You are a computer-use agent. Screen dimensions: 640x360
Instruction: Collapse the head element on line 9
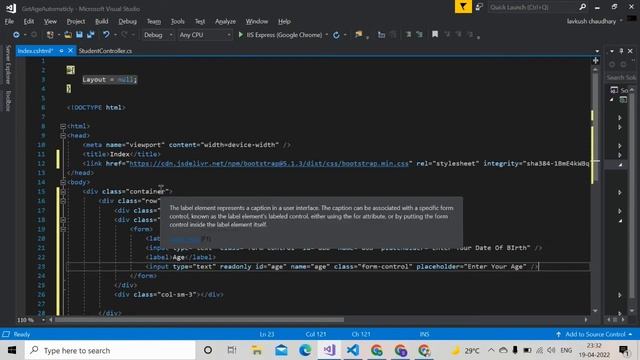[63, 136]
